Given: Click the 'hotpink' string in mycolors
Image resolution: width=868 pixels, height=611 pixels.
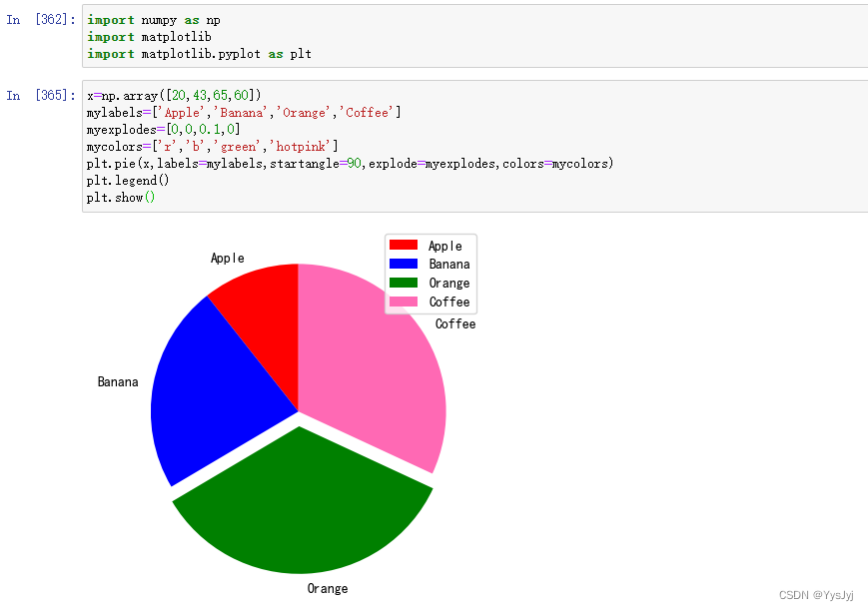Looking at the screenshot, I should pos(300,147).
